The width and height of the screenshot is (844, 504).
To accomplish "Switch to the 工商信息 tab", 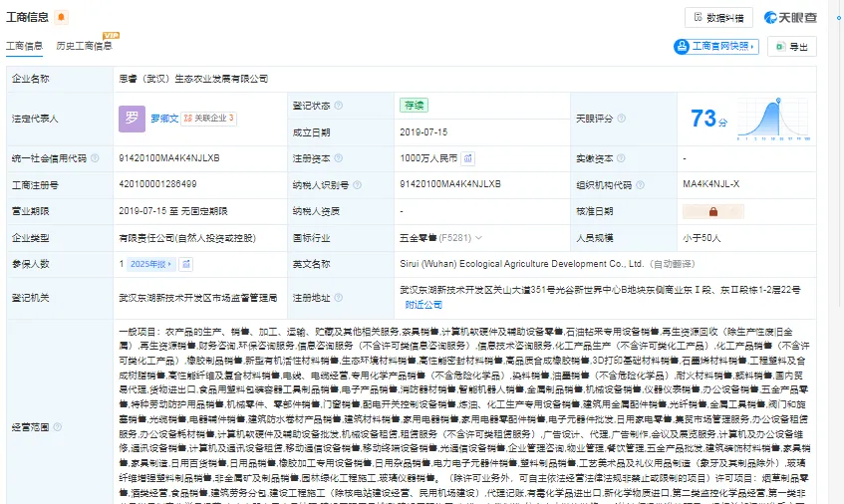I will [24, 46].
